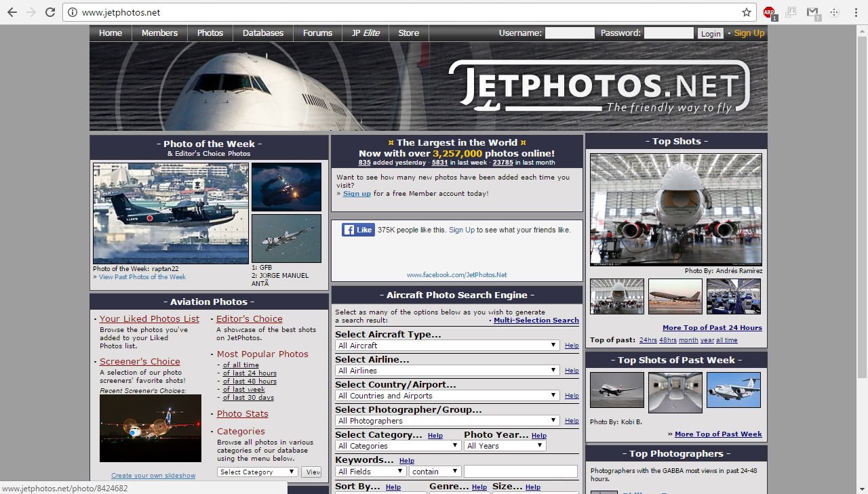Image resolution: width=868 pixels, height=494 pixels.
Task: Open the JP Elite menu
Action: point(366,33)
